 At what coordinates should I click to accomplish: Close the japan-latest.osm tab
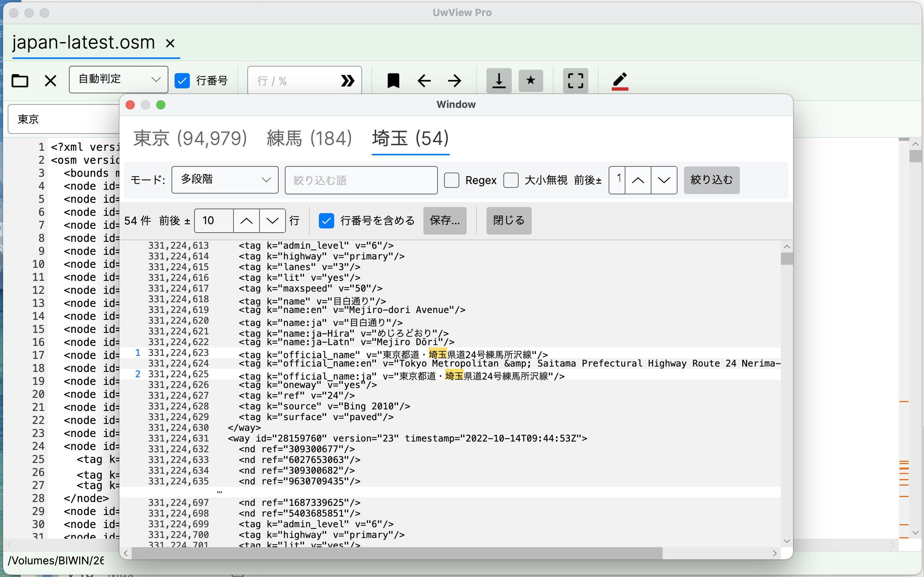[170, 43]
